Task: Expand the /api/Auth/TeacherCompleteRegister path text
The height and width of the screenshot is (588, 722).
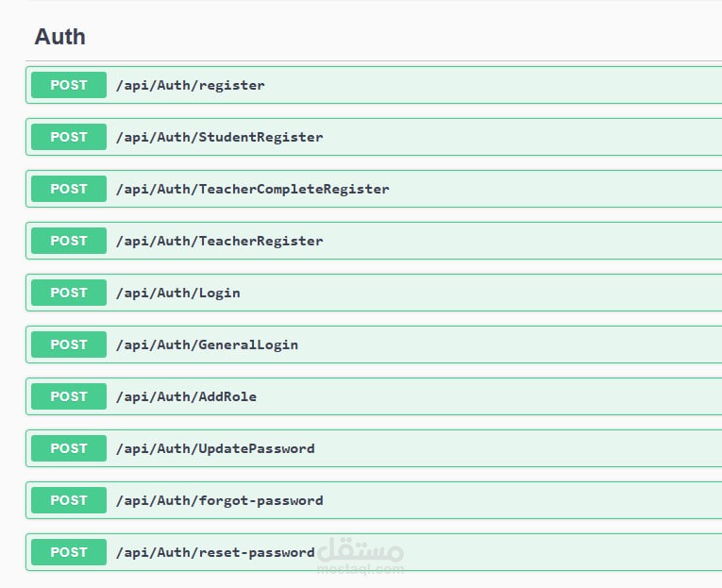Action: coord(252,189)
